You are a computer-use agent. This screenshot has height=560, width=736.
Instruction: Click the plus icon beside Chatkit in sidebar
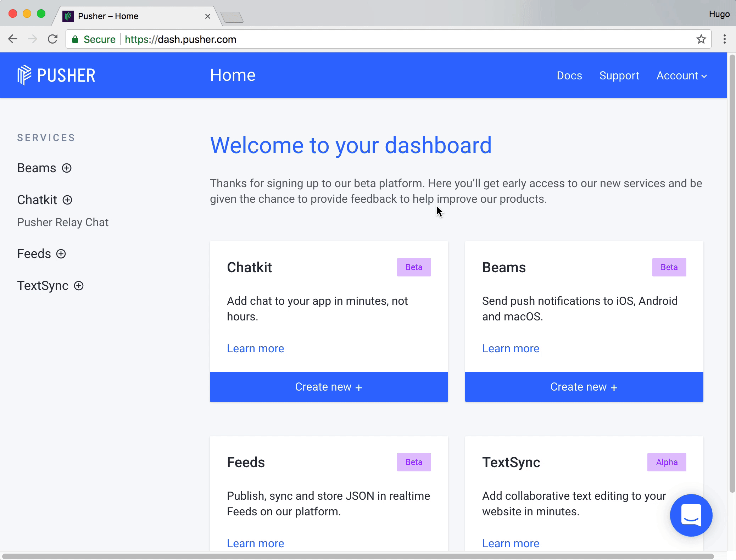click(x=67, y=200)
